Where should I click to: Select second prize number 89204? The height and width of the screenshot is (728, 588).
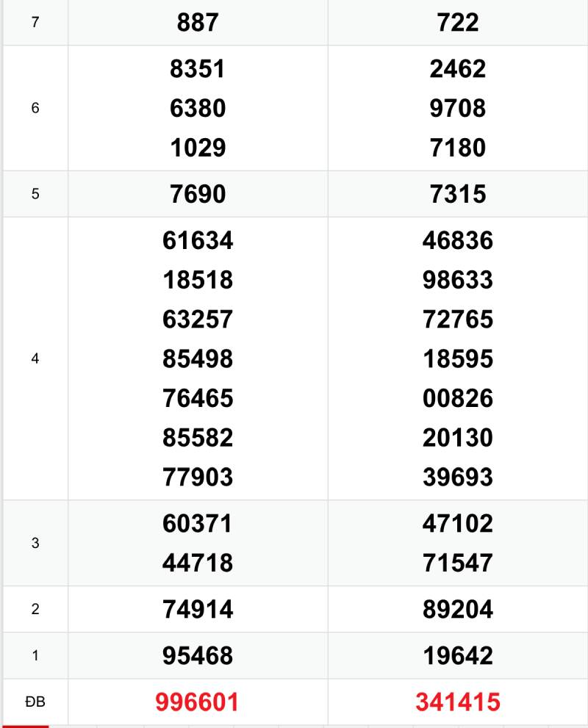point(457,609)
